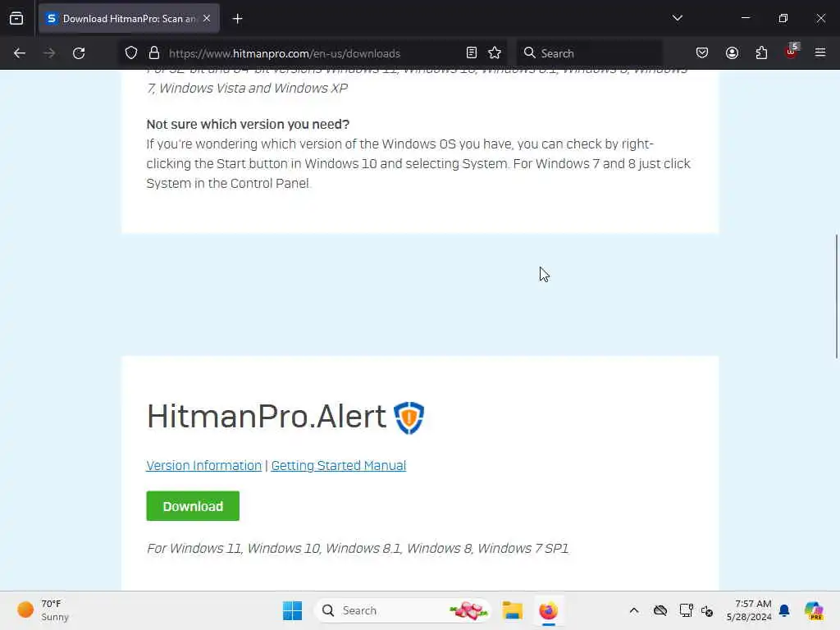840x630 pixels.
Task: Bookmark this page with star icon
Action: pyautogui.click(x=495, y=53)
